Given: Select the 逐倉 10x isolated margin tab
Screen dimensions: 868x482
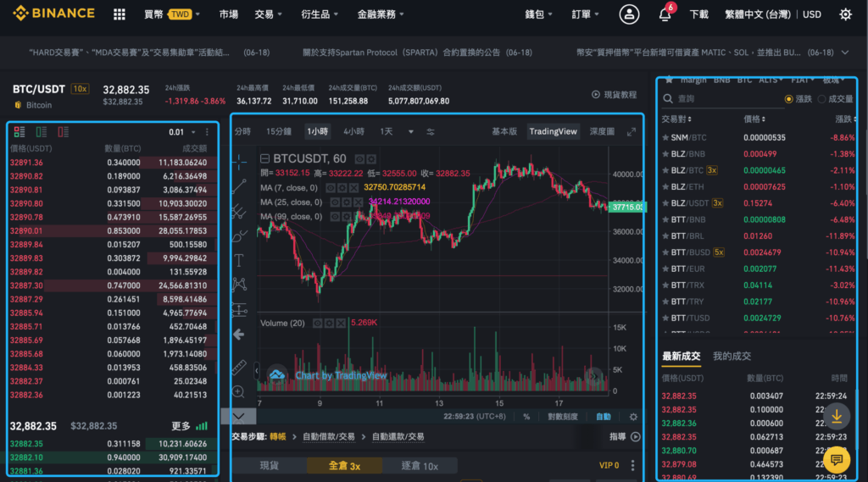Looking at the screenshot, I should (x=420, y=466).
